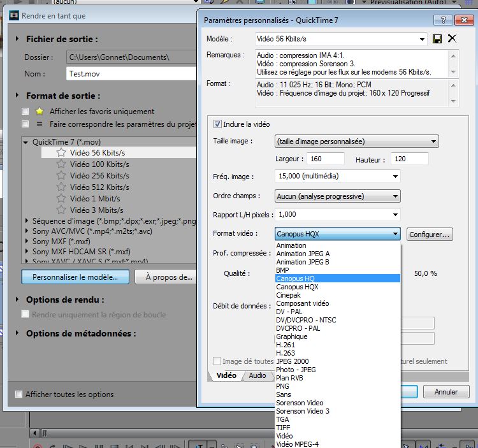Select H.263 in the format list
478x448 pixels.
(337, 353)
